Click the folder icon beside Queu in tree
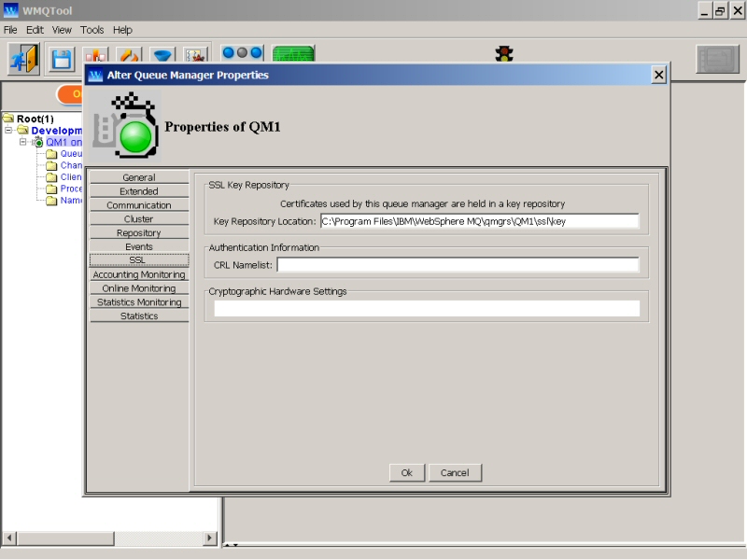Screen dimensions: 747x560 tap(52, 154)
